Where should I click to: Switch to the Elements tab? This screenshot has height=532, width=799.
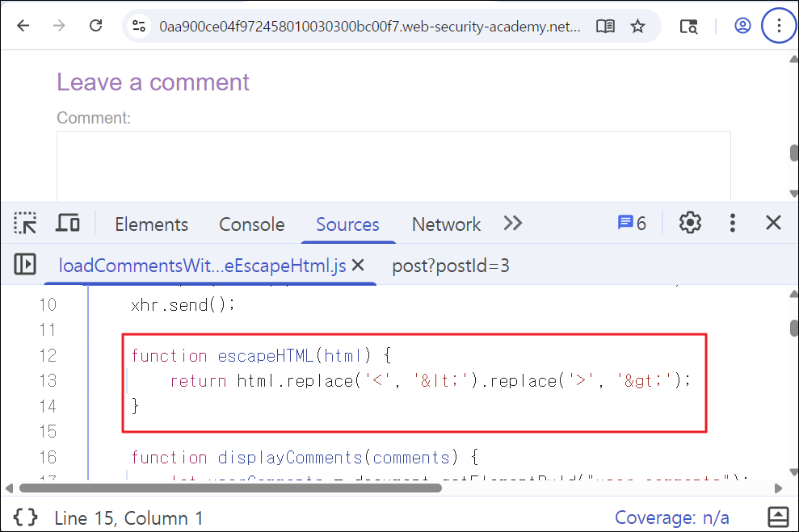click(151, 224)
